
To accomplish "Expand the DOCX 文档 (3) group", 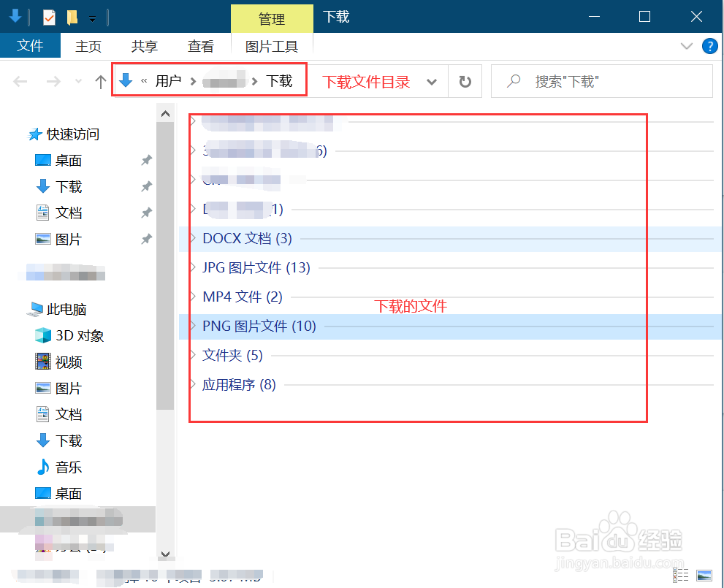I will [x=193, y=238].
